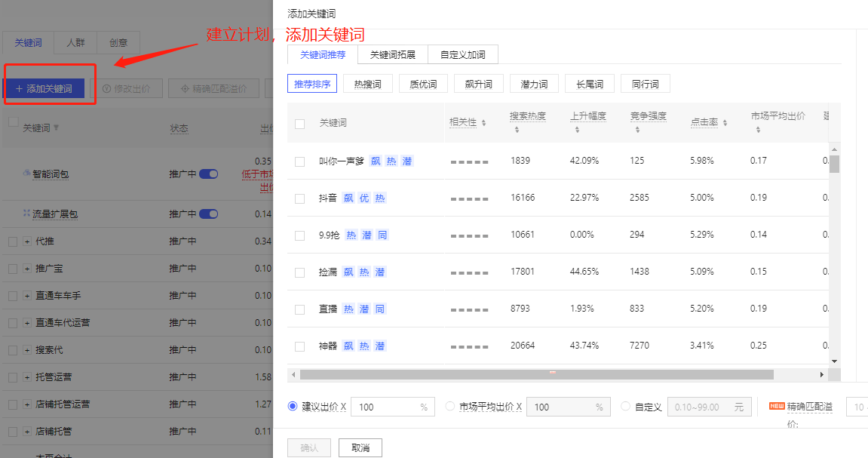Sort by 上升幅度 column arrows
868x458 pixels.
(577, 130)
